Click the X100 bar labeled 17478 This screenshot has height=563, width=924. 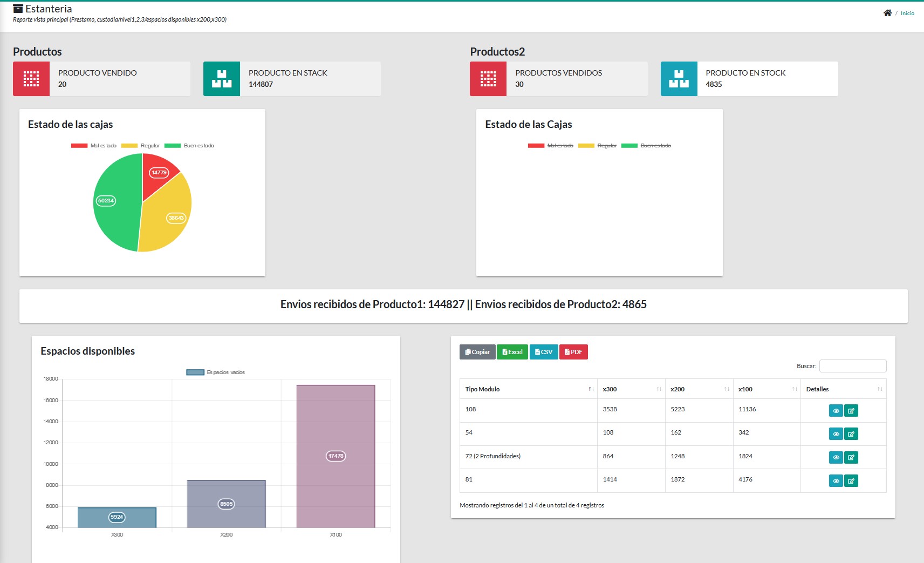(336, 456)
